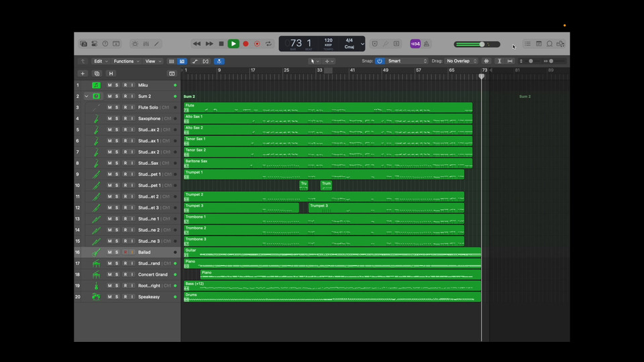
Task: Solo the Speakeasy drum track
Action: (x=117, y=296)
